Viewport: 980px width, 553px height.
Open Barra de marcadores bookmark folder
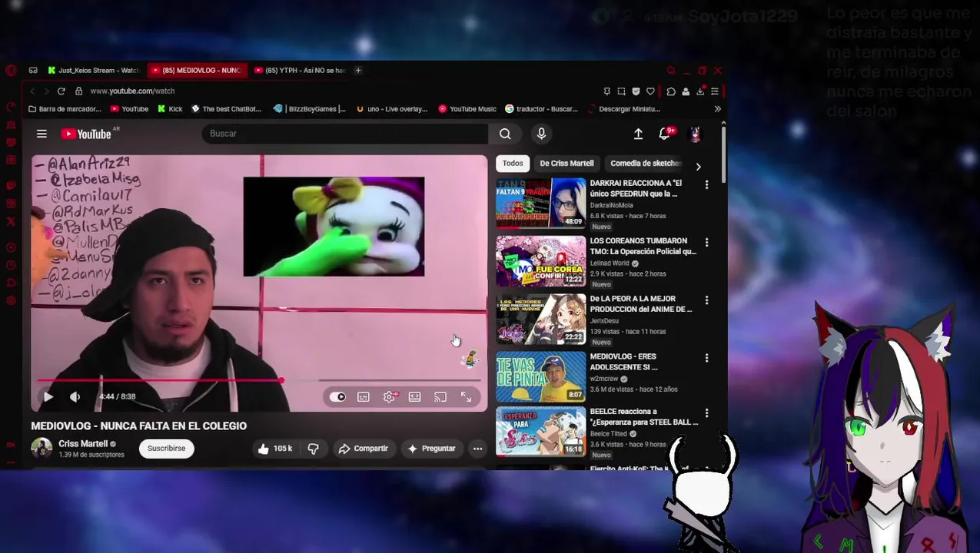[65, 109]
